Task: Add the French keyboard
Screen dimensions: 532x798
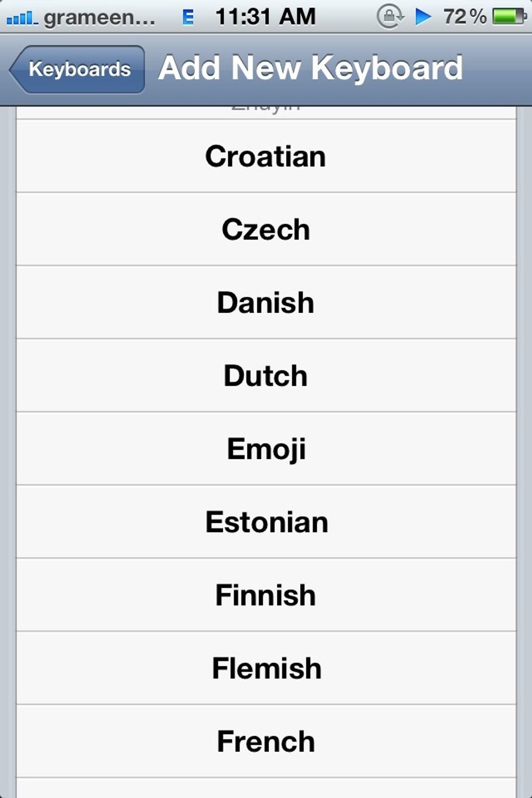Action: point(266,740)
